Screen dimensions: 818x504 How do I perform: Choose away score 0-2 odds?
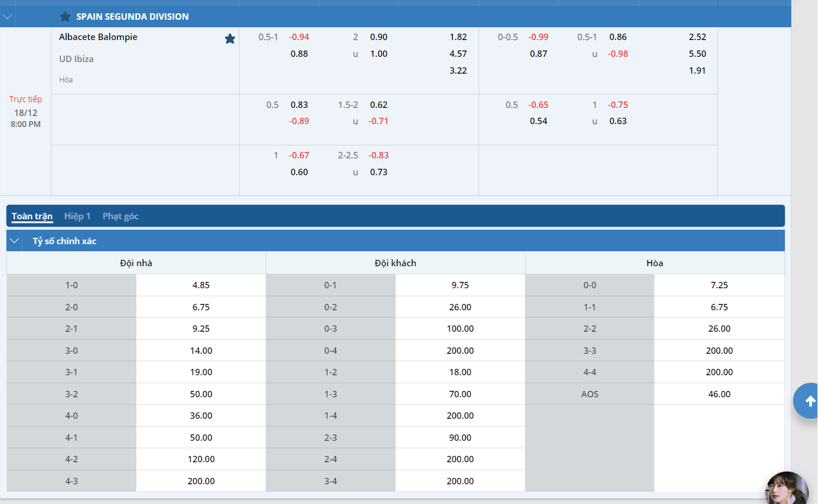click(460, 307)
